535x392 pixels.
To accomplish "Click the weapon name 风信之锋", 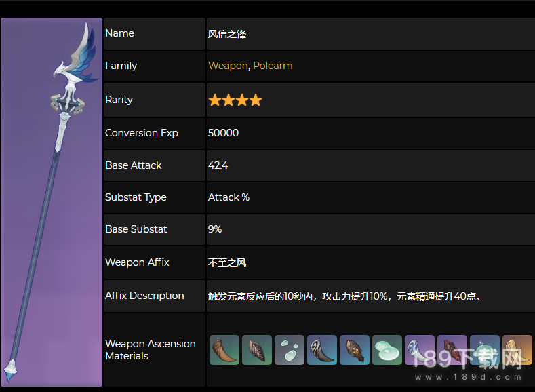I will pyautogui.click(x=227, y=34).
